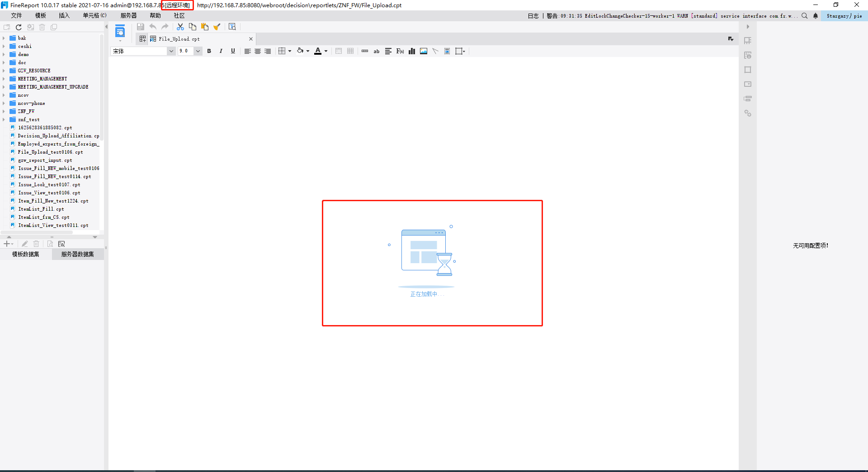
Task: Apply font color with the A icon
Action: [318, 51]
